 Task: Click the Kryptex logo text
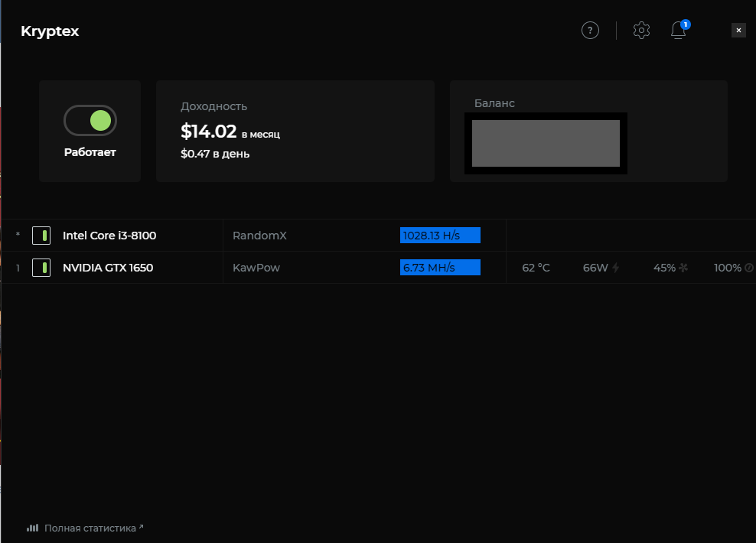[x=50, y=31]
